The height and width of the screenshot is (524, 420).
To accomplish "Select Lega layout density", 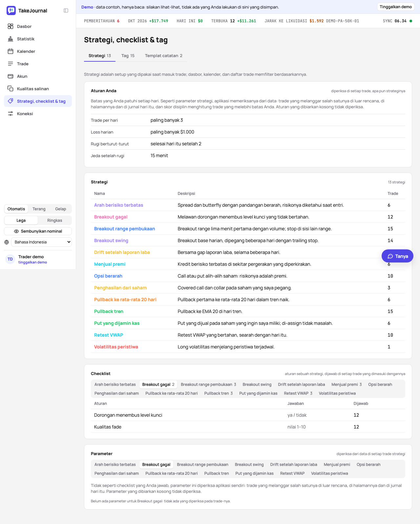I will click(21, 220).
